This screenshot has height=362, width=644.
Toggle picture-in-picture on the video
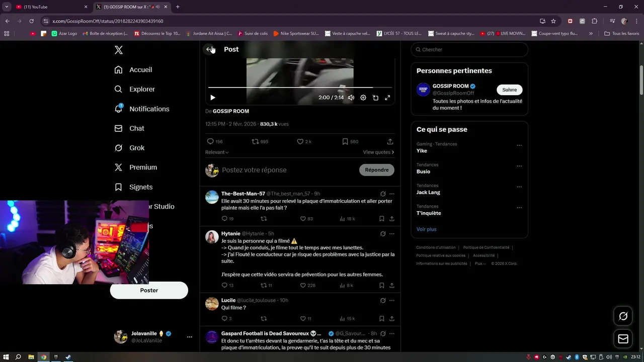(375, 98)
